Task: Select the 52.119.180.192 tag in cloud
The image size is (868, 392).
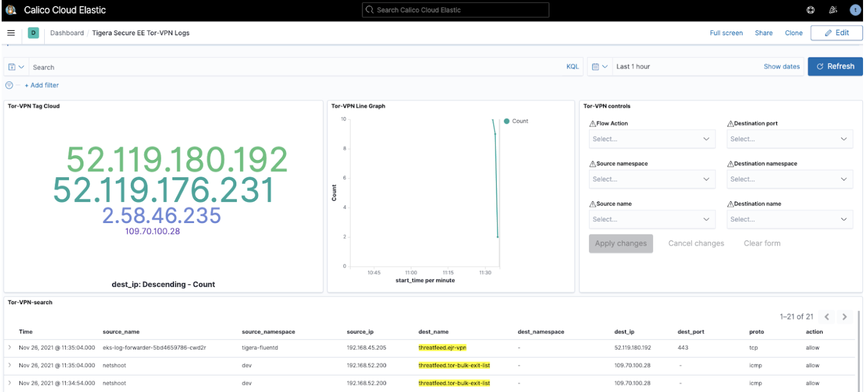Action: pos(177,160)
